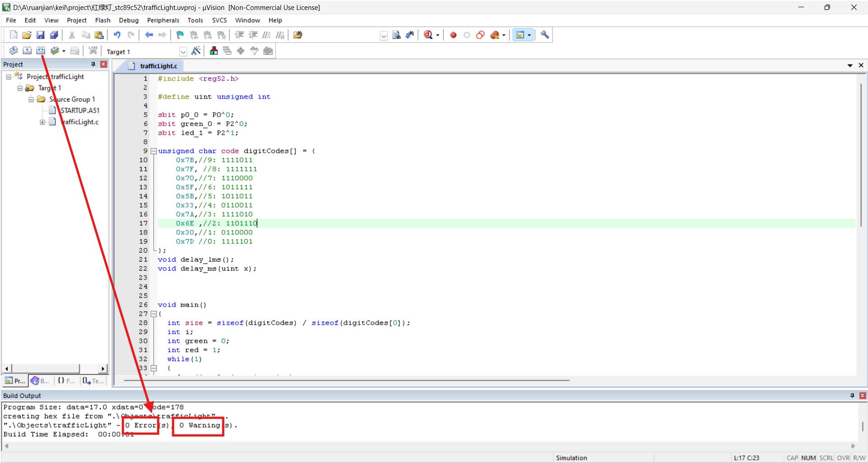Undo the last edit
The width and height of the screenshot is (868, 463).
point(117,35)
